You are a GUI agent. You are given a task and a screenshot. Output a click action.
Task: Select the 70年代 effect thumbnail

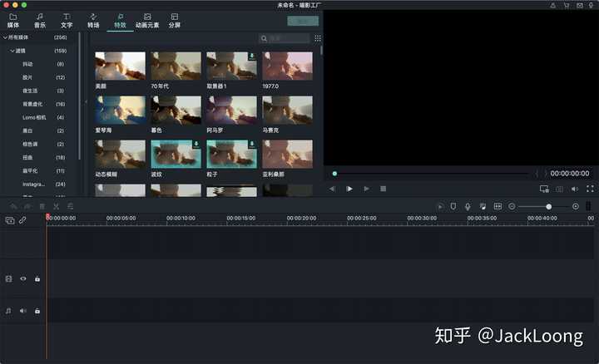click(176, 66)
